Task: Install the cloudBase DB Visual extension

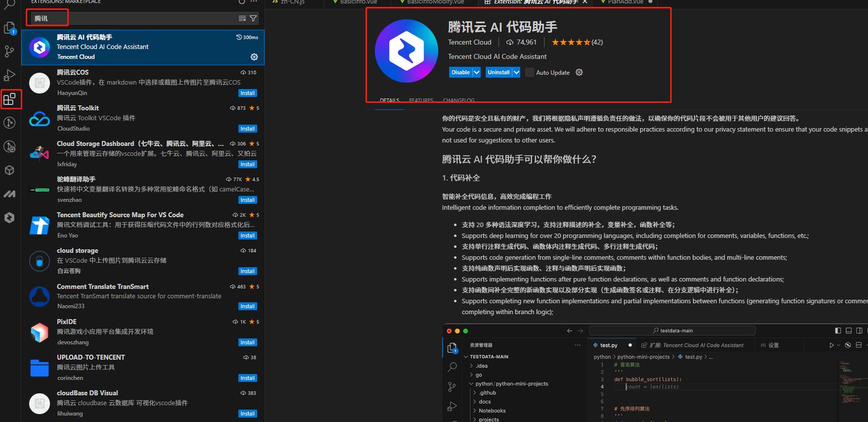Action: [x=247, y=414]
